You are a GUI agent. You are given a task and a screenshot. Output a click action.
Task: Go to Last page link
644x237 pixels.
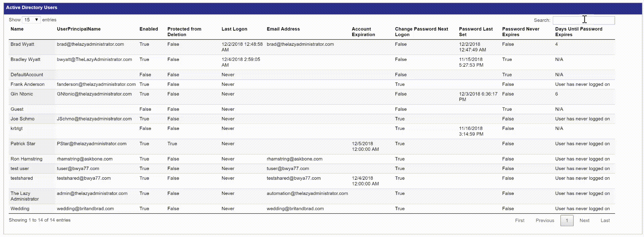tap(605, 221)
